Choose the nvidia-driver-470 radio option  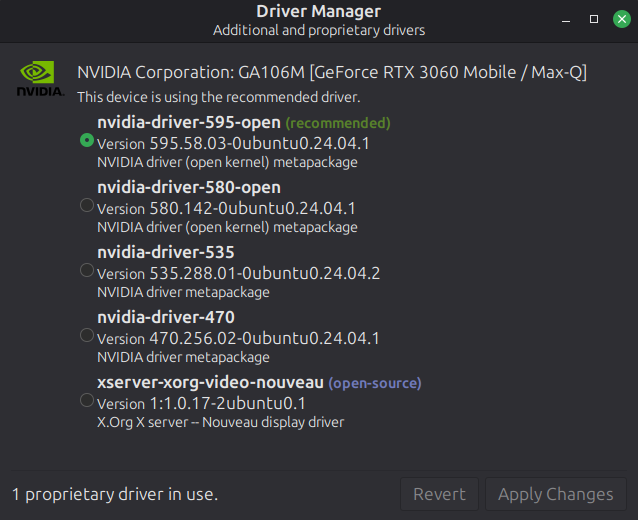click(x=87, y=335)
